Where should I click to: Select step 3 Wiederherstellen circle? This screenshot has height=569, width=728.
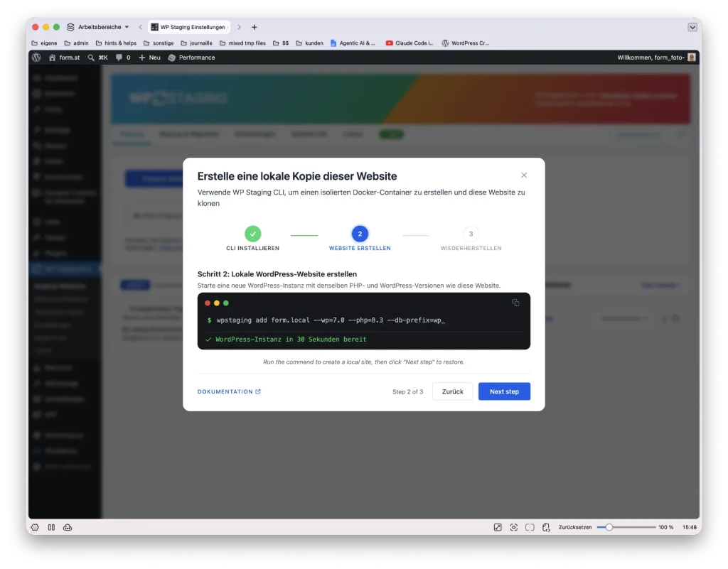(471, 234)
